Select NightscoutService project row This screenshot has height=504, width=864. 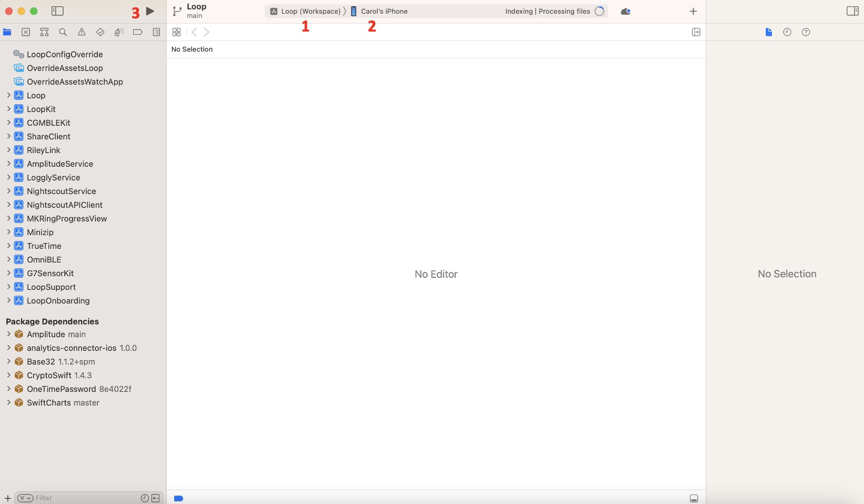tap(83, 191)
